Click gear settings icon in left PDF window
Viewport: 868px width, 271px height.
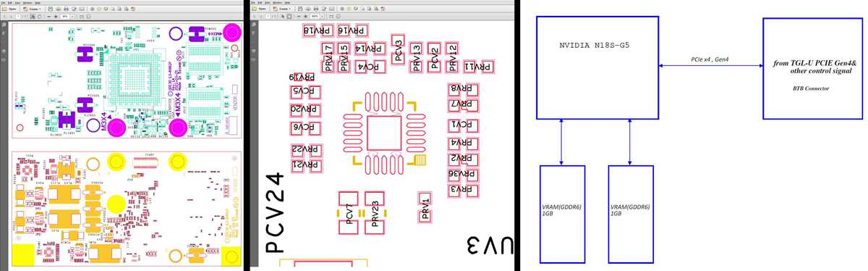(x=92, y=9)
